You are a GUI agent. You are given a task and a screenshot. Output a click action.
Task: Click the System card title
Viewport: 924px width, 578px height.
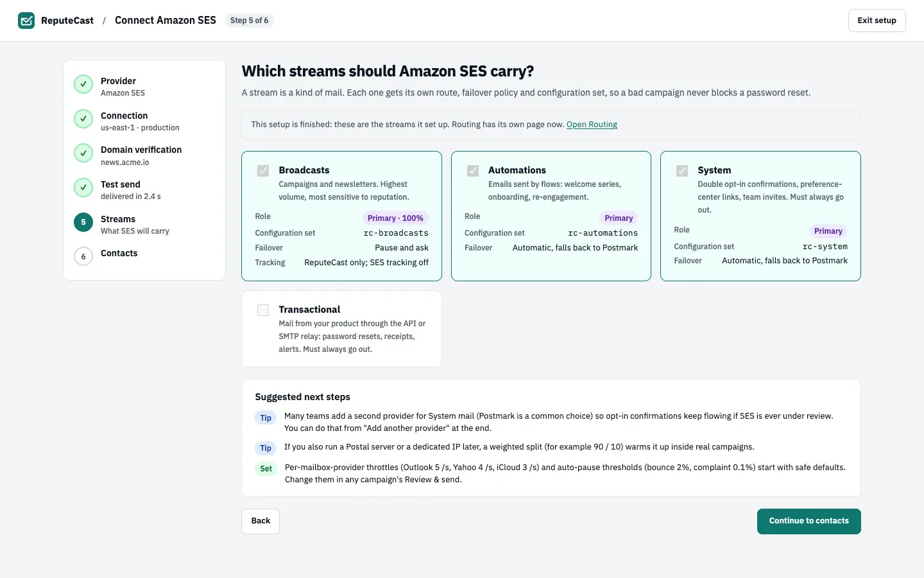(714, 170)
